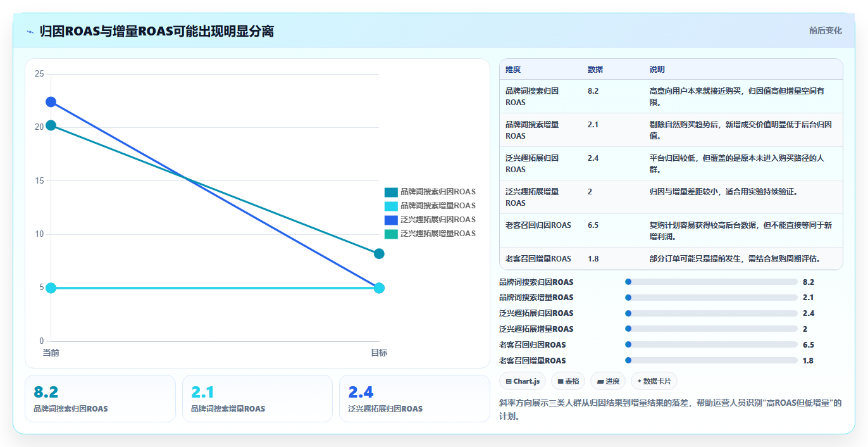Image resolution: width=868 pixels, height=447 pixels.
Task: Select the 2.1 品牌词搜索增量ROAS stat card
Action: tap(257, 398)
